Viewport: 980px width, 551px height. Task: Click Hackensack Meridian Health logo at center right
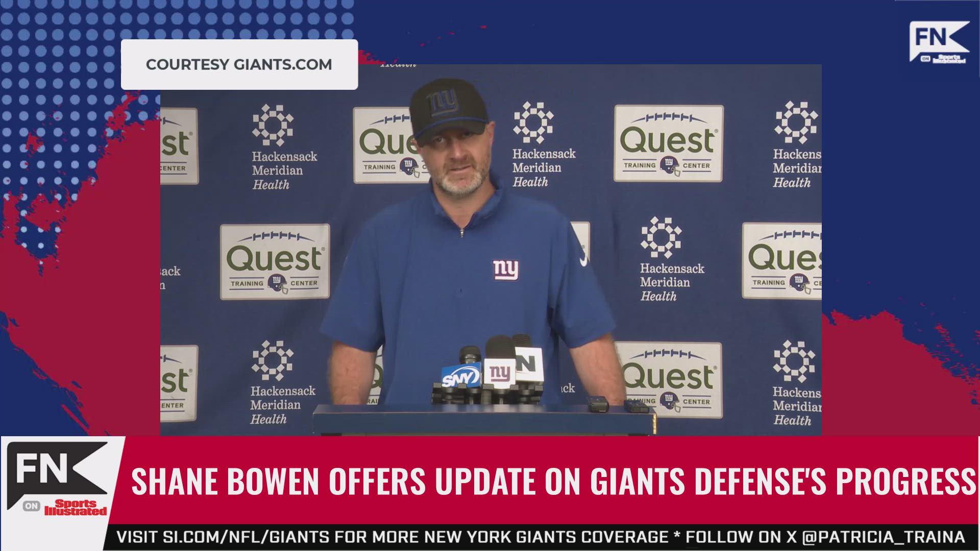pyautogui.click(x=672, y=260)
